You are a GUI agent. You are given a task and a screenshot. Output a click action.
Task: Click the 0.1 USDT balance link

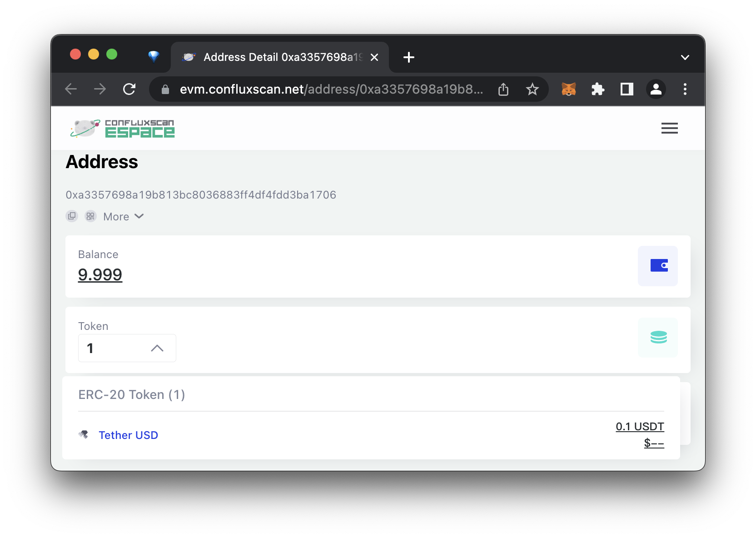tap(639, 426)
